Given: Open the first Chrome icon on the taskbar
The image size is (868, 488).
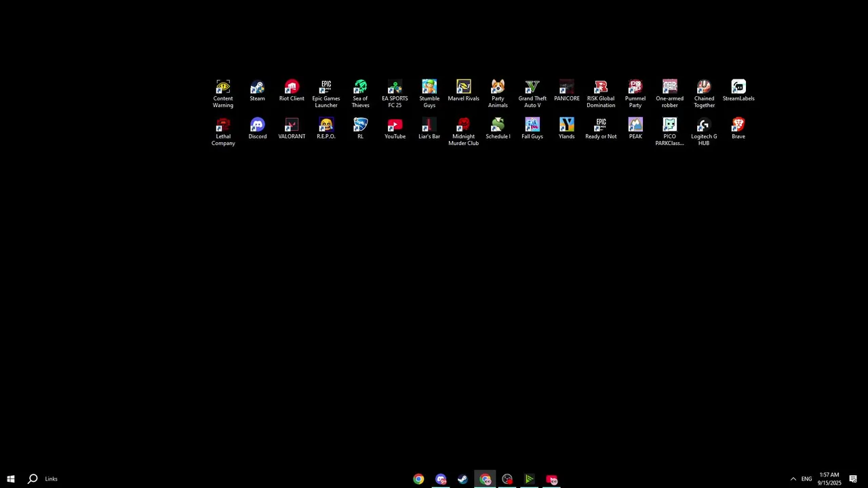Looking at the screenshot, I should (x=418, y=479).
